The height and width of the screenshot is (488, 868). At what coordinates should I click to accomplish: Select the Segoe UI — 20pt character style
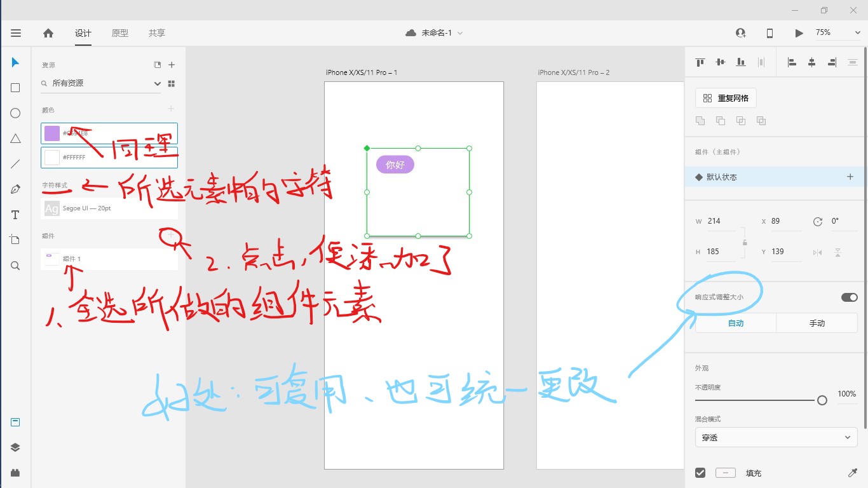click(x=109, y=208)
